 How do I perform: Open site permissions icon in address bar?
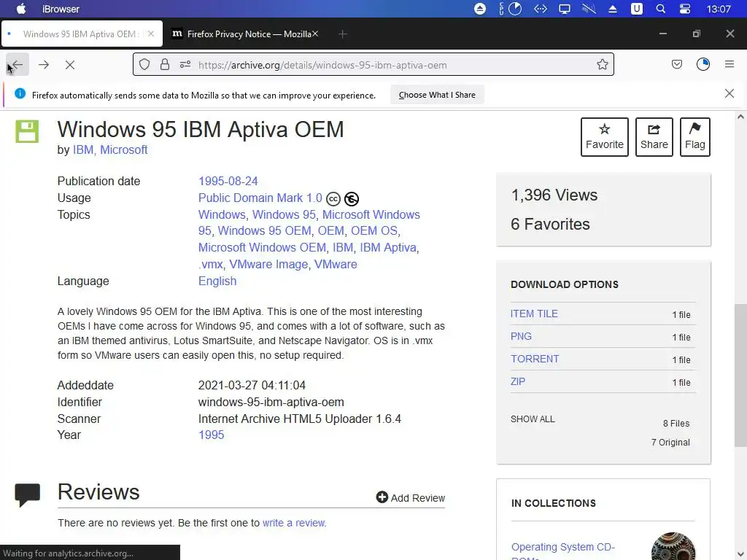185,64
